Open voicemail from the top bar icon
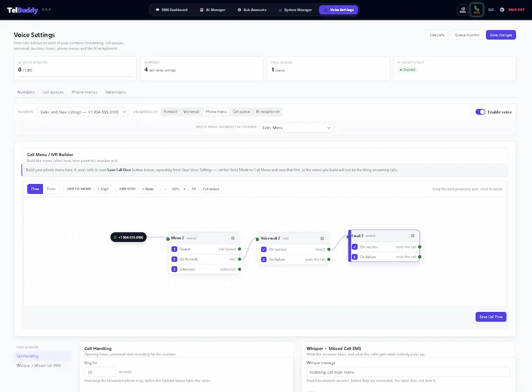The height and width of the screenshot is (392, 532). coord(491,10)
